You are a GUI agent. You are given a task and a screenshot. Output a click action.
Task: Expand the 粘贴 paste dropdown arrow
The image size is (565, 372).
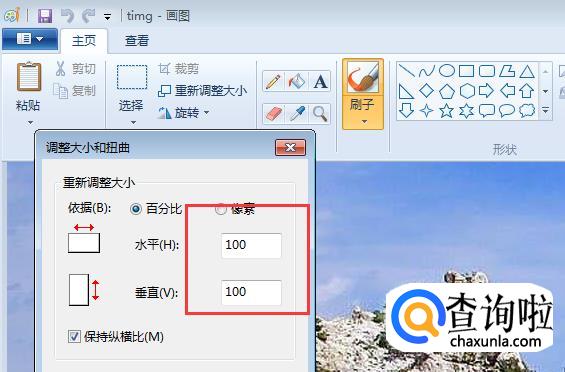coord(30,123)
